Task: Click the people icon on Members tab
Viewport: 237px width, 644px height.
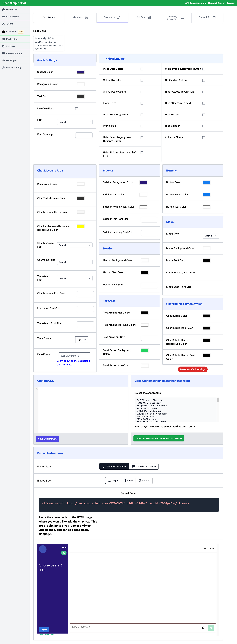Action: [87, 17]
